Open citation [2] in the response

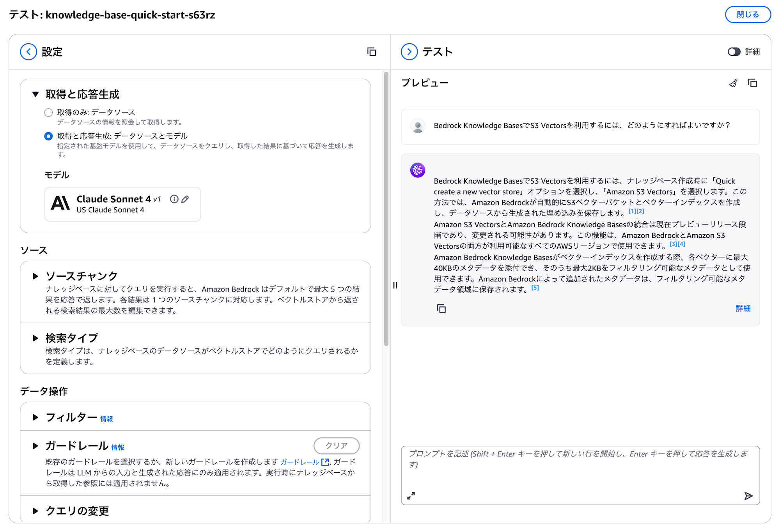[x=640, y=211]
